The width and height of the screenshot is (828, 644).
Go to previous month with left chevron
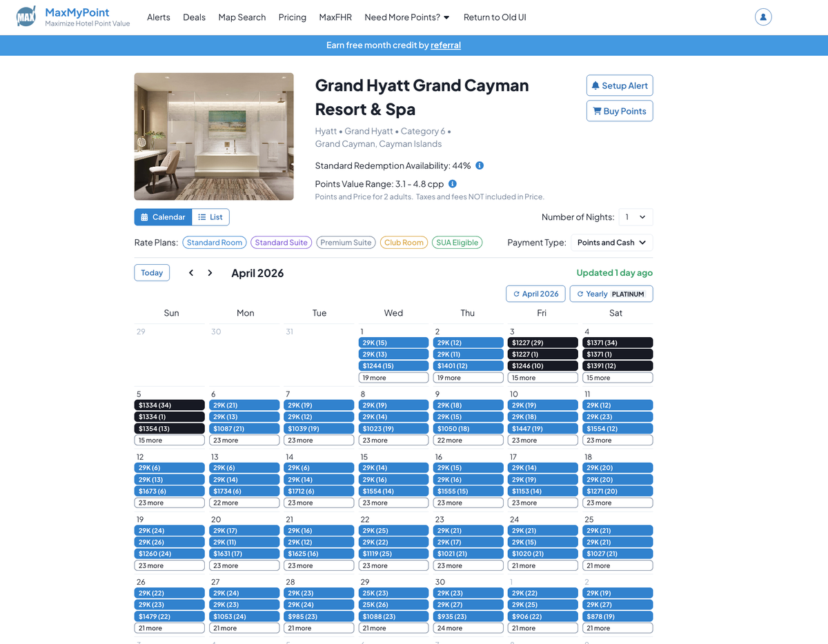click(x=191, y=273)
